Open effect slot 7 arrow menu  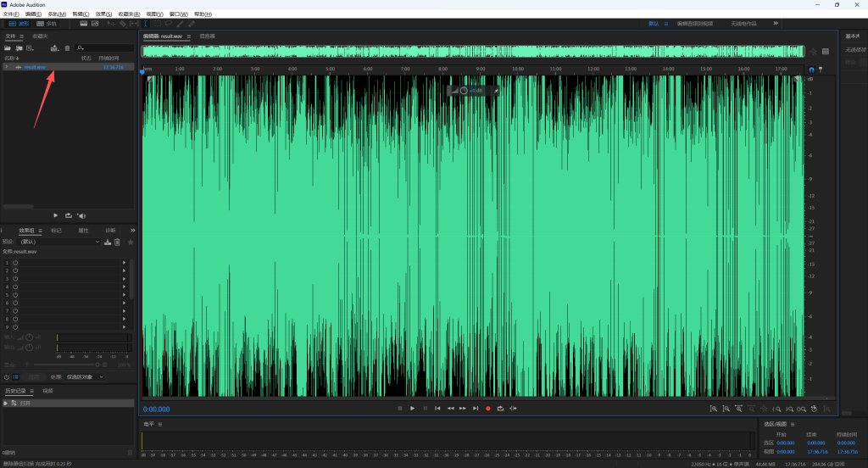(124, 311)
